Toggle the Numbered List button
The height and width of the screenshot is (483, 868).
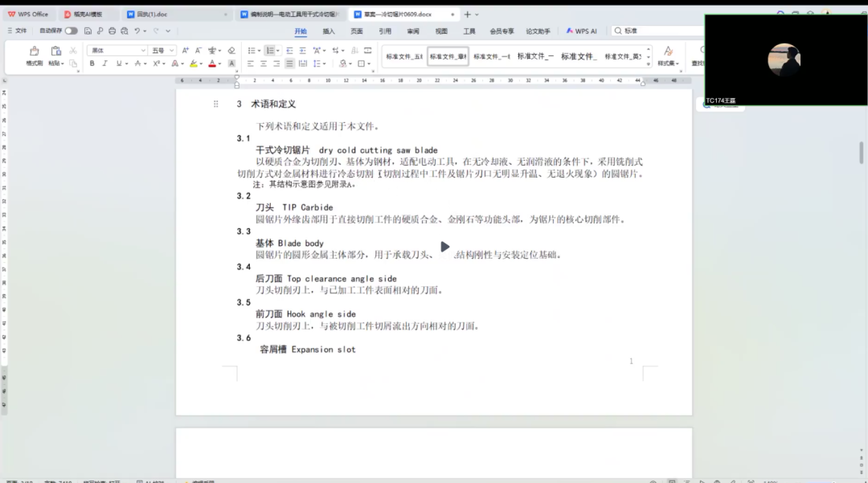pos(269,51)
